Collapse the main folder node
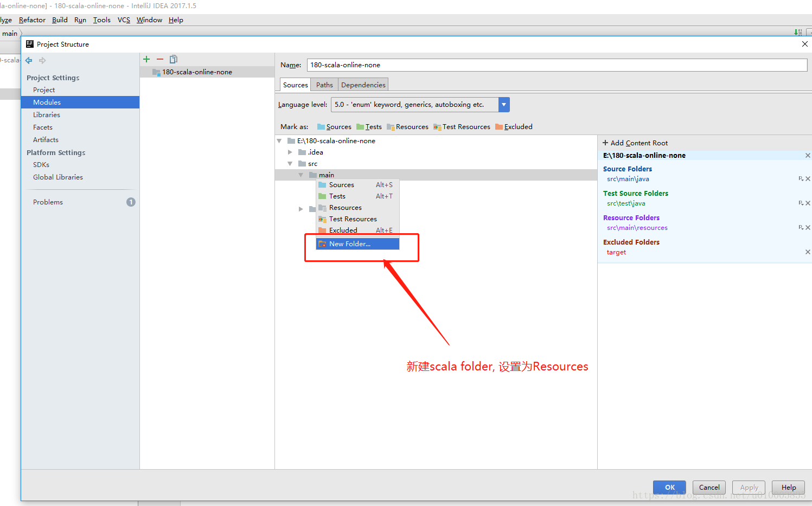The image size is (812, 506). 301,175
